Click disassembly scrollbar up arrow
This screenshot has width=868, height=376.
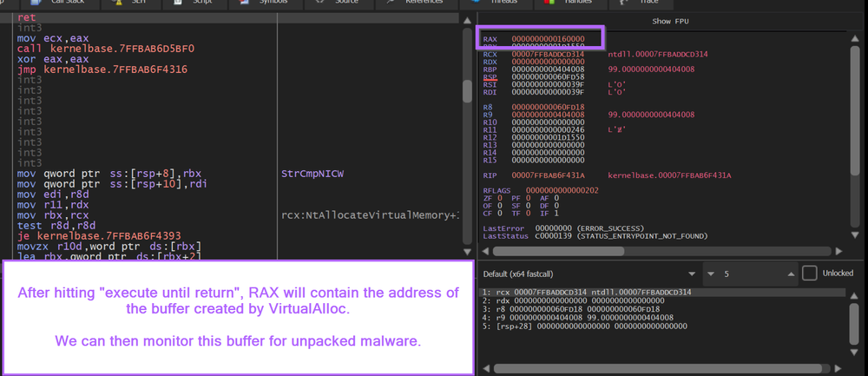pyautogui.click(x=467, y=20)
